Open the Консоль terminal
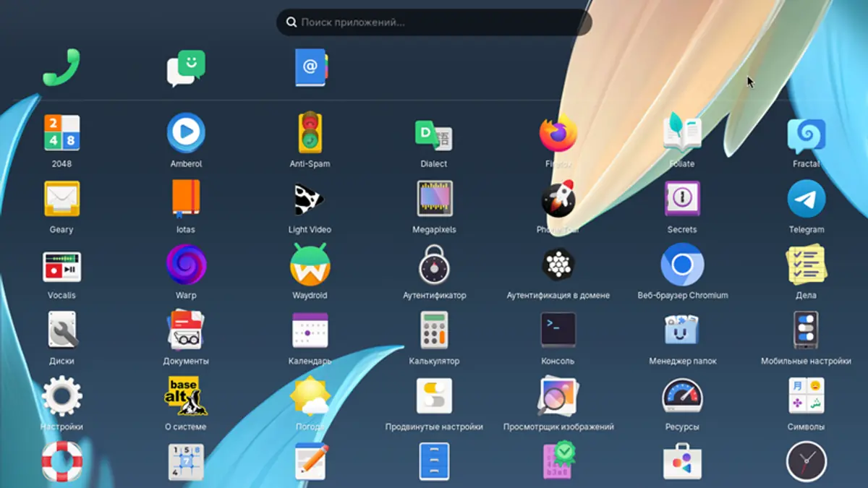Screen dimensions: 868x488 (x=558, y=331)
